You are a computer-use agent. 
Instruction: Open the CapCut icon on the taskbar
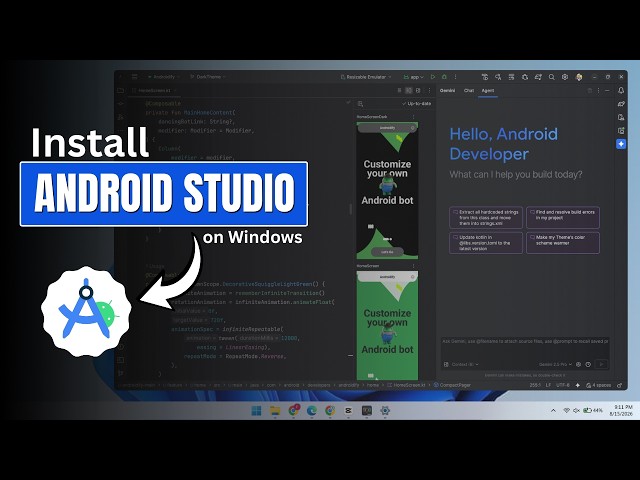coord(348,410)
